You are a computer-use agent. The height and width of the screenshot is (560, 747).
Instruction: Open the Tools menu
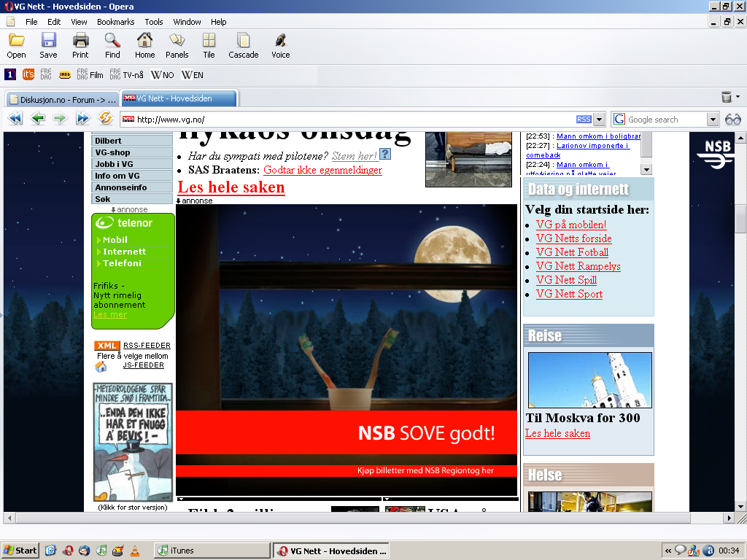154,22
